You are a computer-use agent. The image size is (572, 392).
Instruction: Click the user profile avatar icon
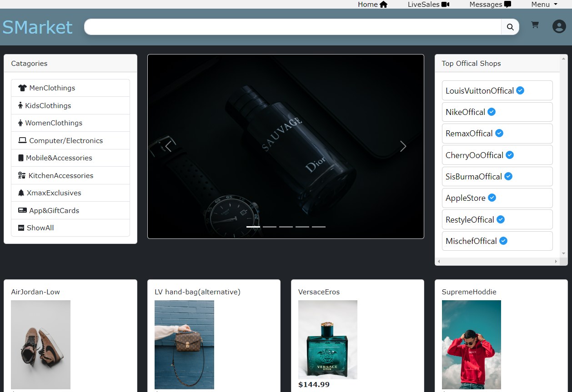click(559, 26)
